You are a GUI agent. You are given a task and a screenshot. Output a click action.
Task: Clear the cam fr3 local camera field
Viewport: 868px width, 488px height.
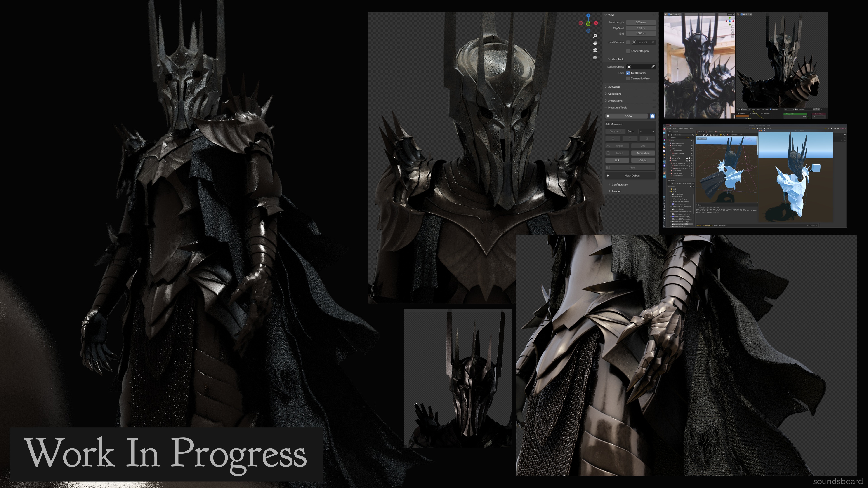click(653, 42)
